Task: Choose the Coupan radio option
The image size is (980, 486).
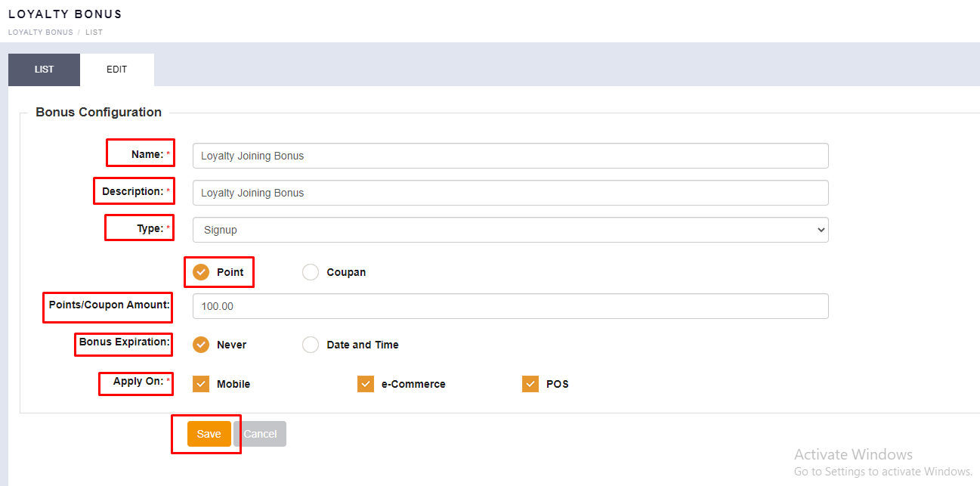Action: [311, 272]
